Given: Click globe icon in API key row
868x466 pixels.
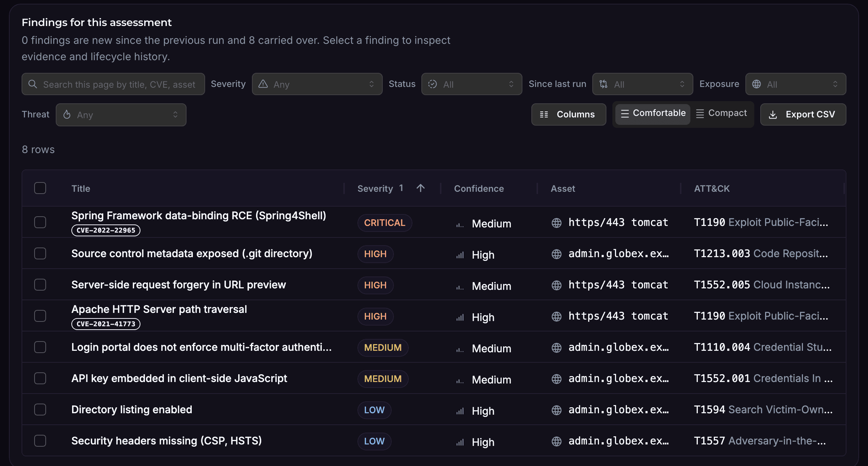Looking at the screenshot, I should coord(557,379).
